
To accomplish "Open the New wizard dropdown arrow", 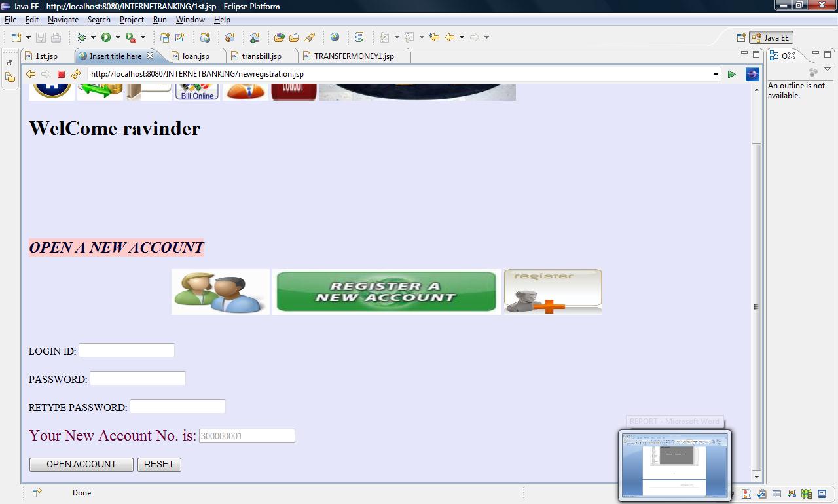I will [28, 37].
